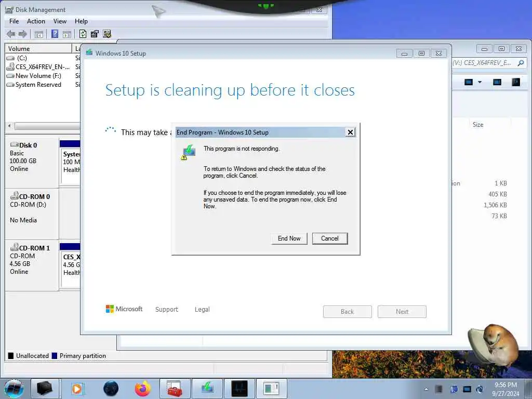Click the Size column header in Explorer
The height and width of the screenshot is (399, 532).
click(478, 125)
